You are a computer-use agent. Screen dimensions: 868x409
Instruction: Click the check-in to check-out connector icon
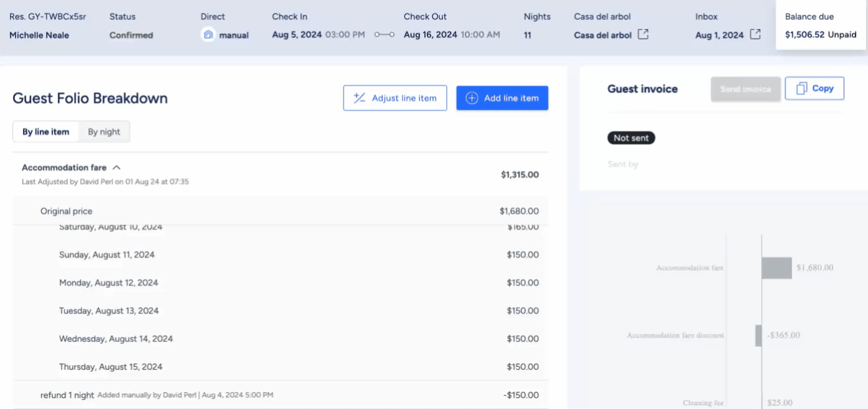pos(384,35)
